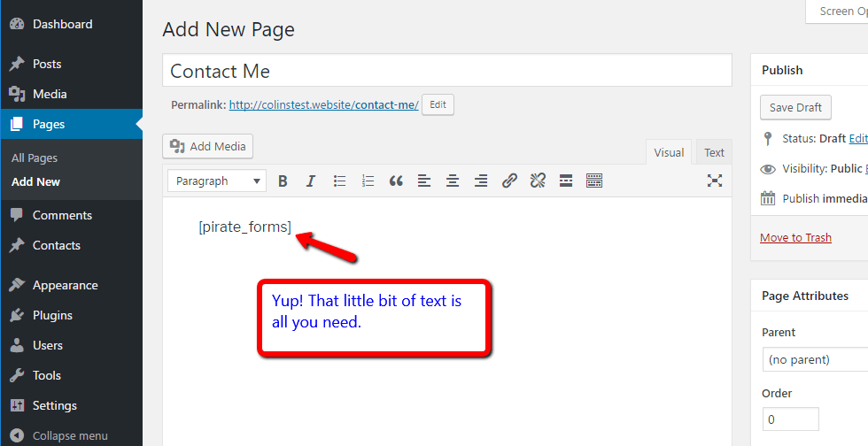Switch to the Text editor tab
This screenshot has height=446, width=868.
pyautogui.click(x=714, y=153)
